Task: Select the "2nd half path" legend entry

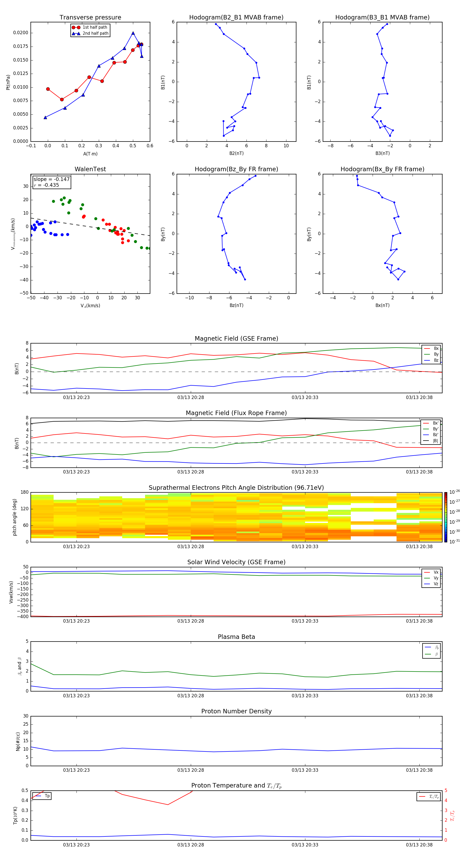Action: pos(90,33)
